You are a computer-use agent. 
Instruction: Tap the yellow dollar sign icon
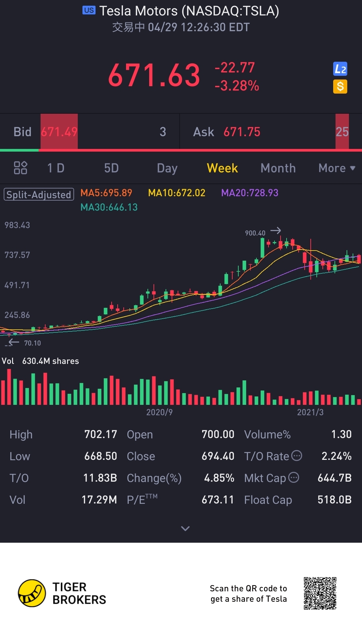[x=340, y=87]
